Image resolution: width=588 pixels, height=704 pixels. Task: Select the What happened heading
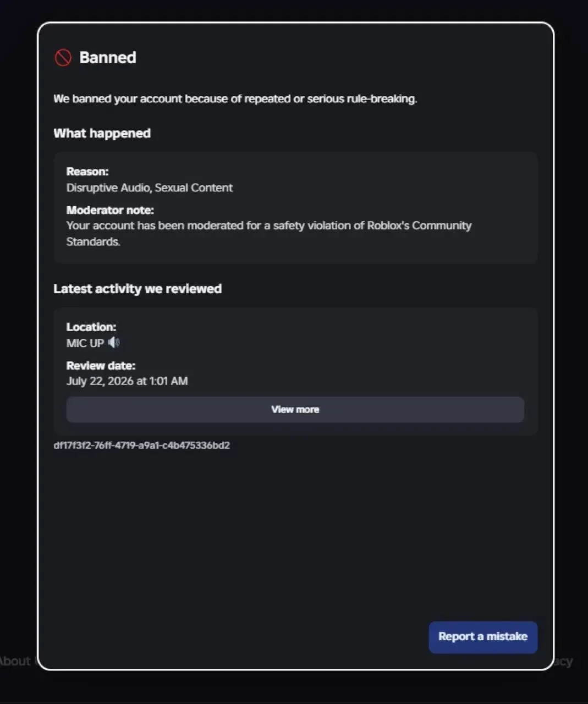(102, 133)
